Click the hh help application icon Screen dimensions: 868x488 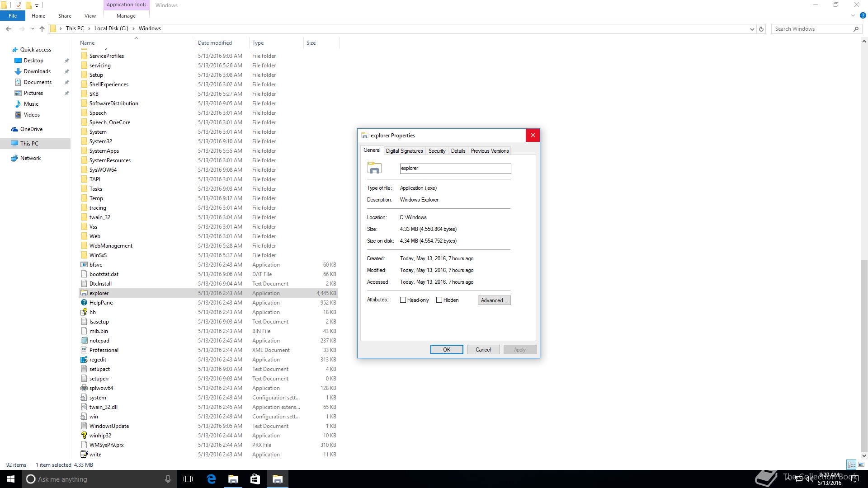tap(84, 312)
